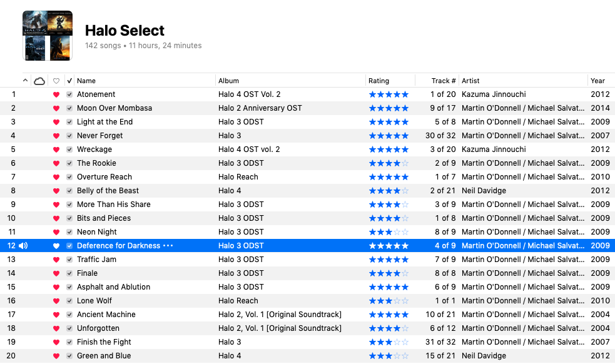The height and width of the screenshot is (364, 615).
Task: Select the song name Finale
Action: 87,273
